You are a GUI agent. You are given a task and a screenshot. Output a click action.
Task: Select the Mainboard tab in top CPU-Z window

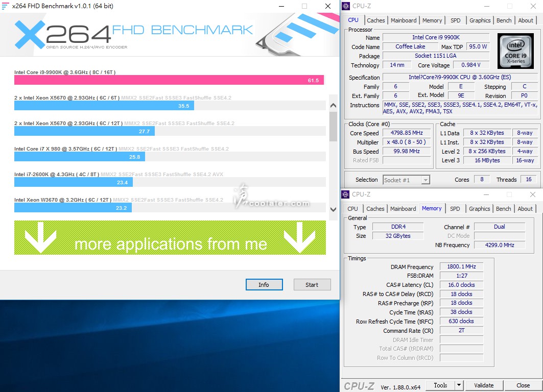[404, 20]
